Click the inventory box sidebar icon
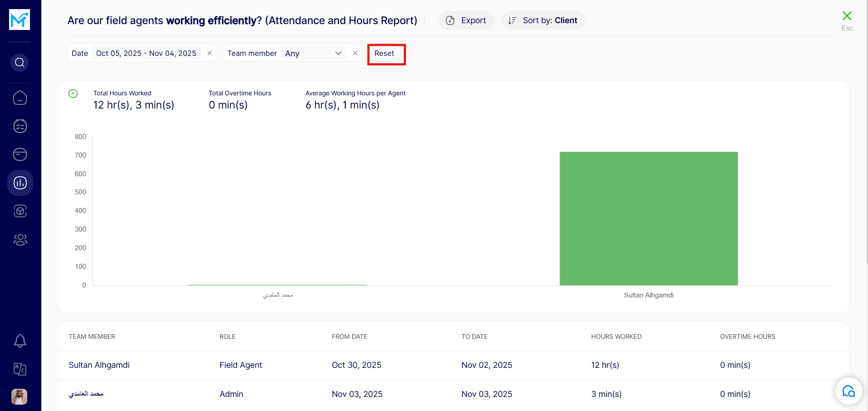This screenshot has width=868, height=411. coord(20,211)
